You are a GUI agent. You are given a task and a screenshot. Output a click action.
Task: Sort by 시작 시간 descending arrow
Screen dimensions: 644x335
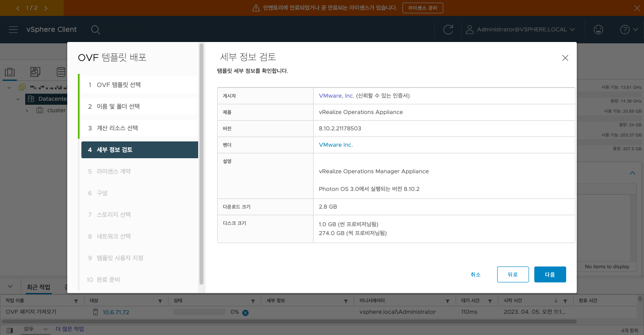point(556,301)
